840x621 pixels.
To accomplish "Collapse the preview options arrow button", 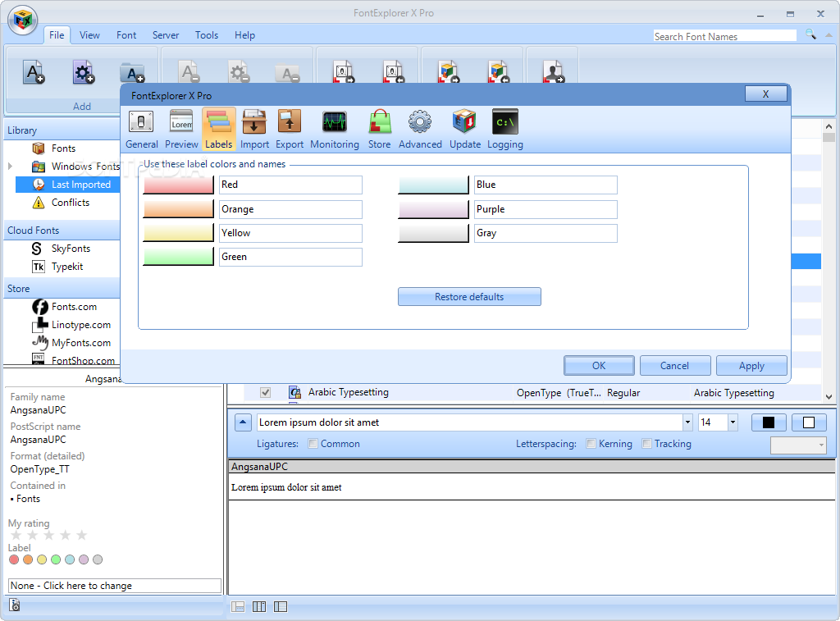I will pyautogui.click(x=243, y=422).
